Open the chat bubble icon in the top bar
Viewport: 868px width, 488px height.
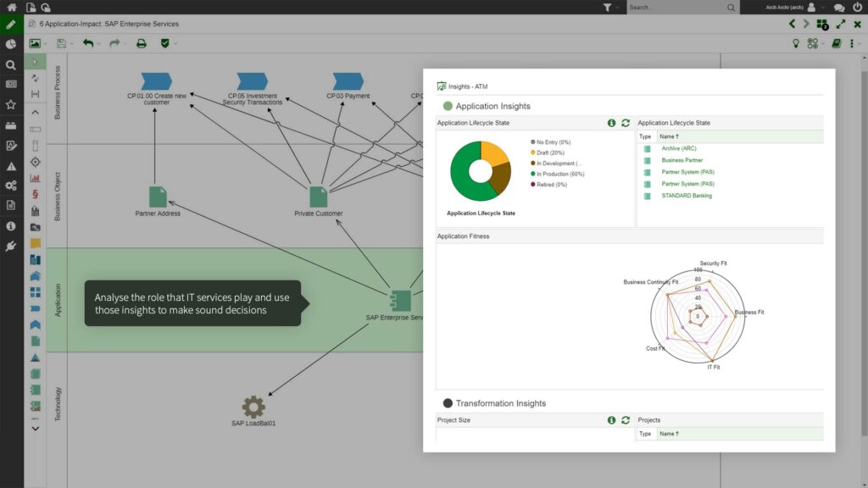[838, 7]
